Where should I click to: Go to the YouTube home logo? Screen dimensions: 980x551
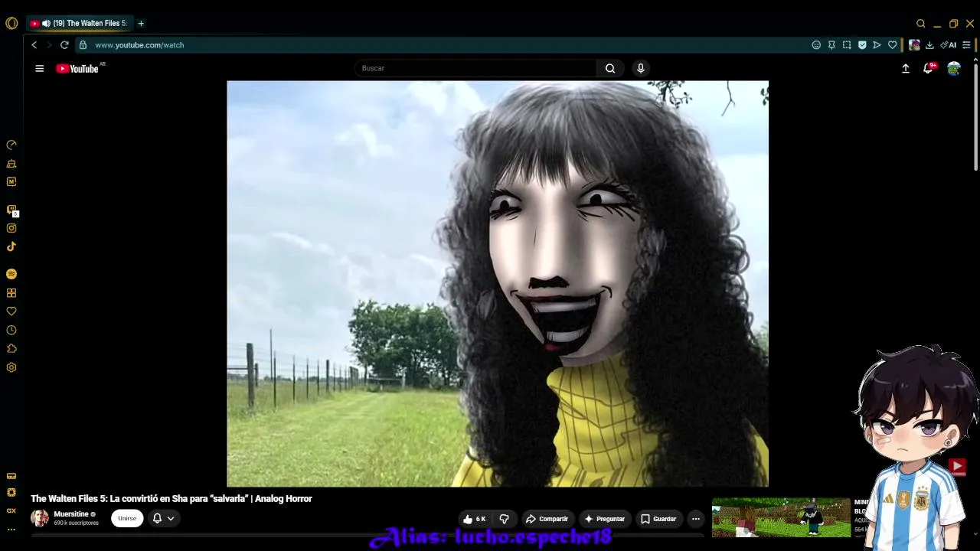77,68
